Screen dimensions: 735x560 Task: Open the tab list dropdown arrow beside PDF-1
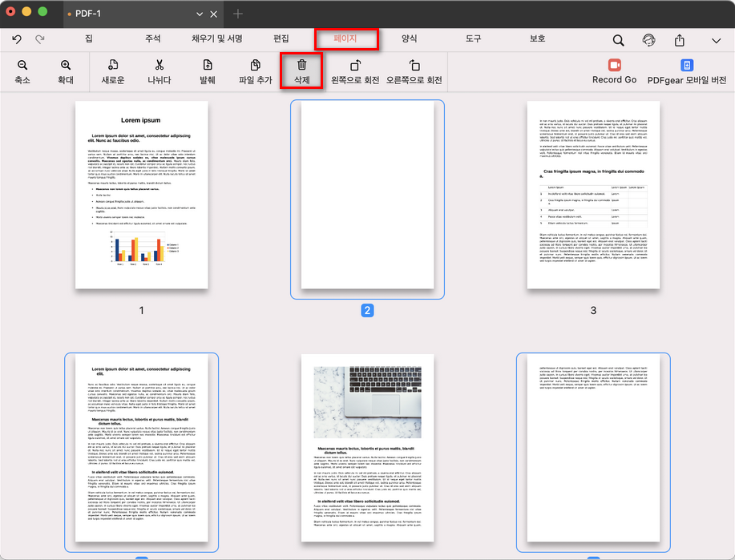point(200,14)
